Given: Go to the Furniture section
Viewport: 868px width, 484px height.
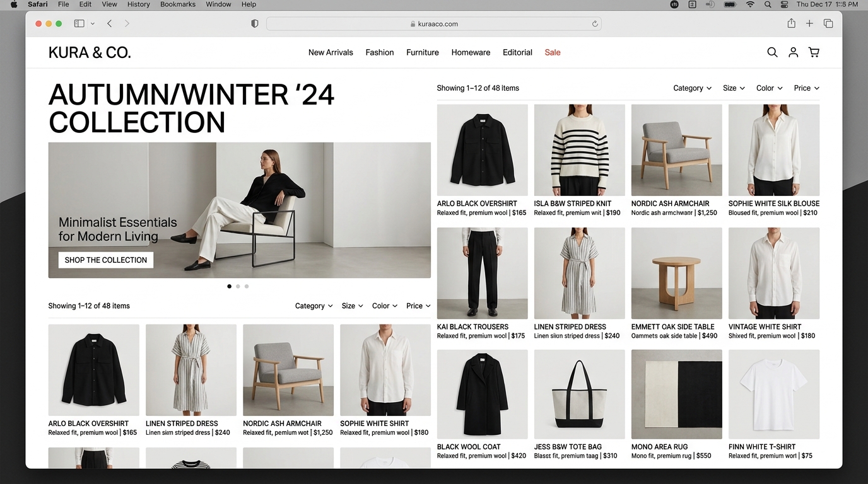Looking at the screenshot, I should click(423, 52).
